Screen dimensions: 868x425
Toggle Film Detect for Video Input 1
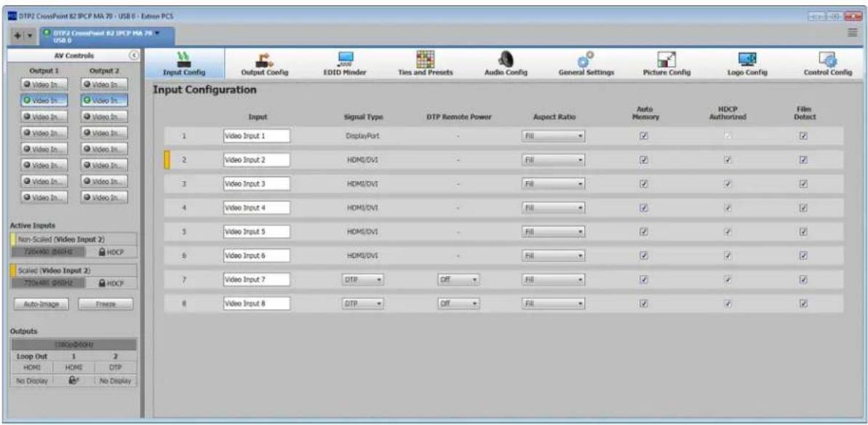[x=803, y=135]
